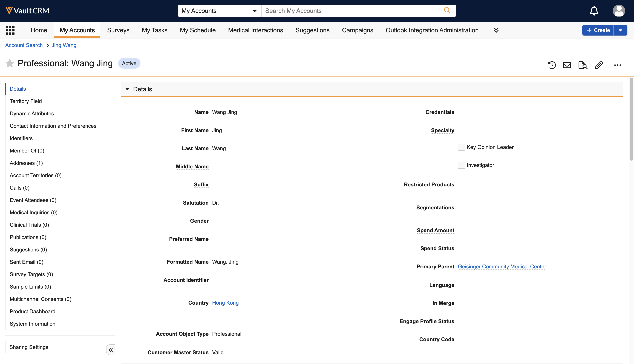Open the more actions ellipsis menu
Viewport: 634px width, 364px height.
coord(618,65)
